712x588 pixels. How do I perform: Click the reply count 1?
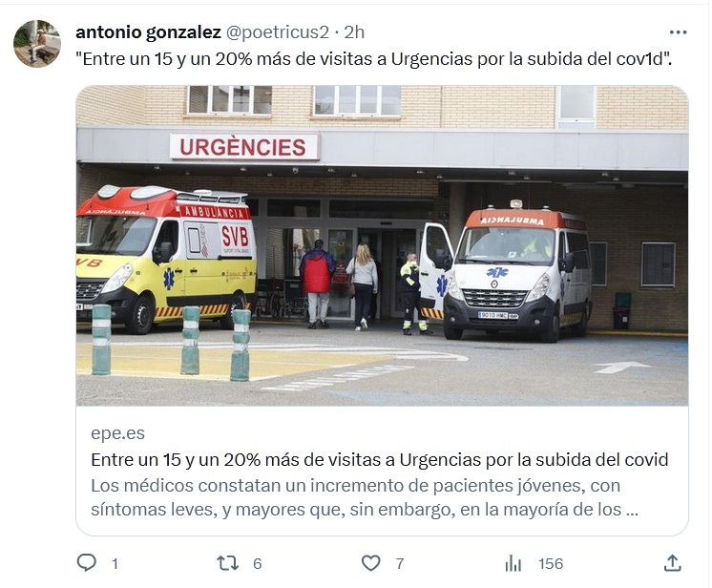115,564
